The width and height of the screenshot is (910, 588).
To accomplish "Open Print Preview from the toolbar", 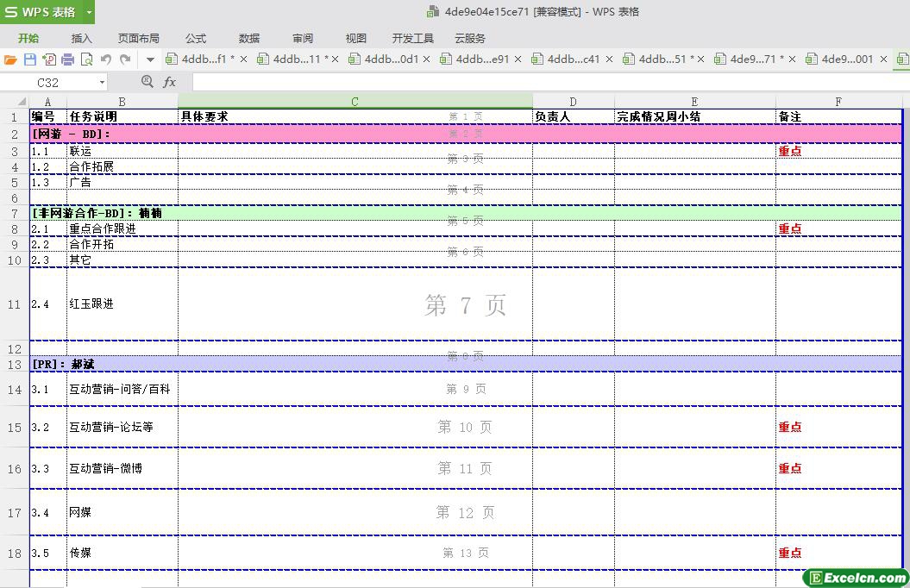I will coord(86,59).
